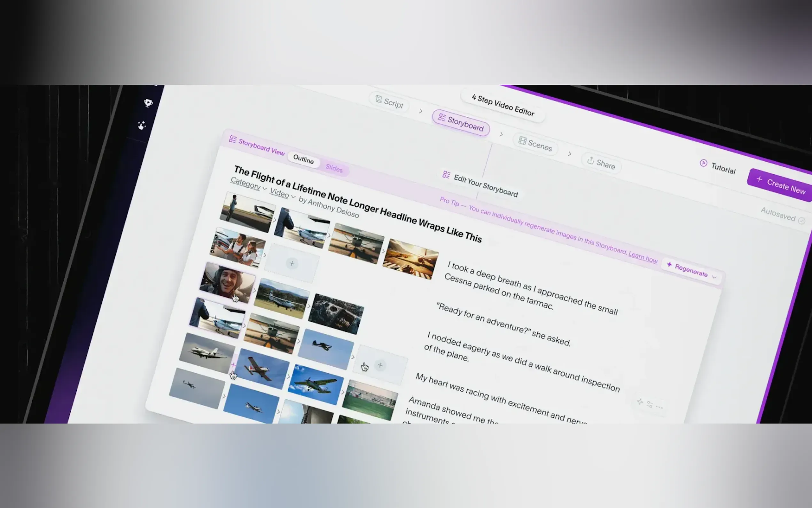Open the three-dot more options menu
Image resolution: width=812 pixels, height=508 pixels.
click(x=659, y=407)
